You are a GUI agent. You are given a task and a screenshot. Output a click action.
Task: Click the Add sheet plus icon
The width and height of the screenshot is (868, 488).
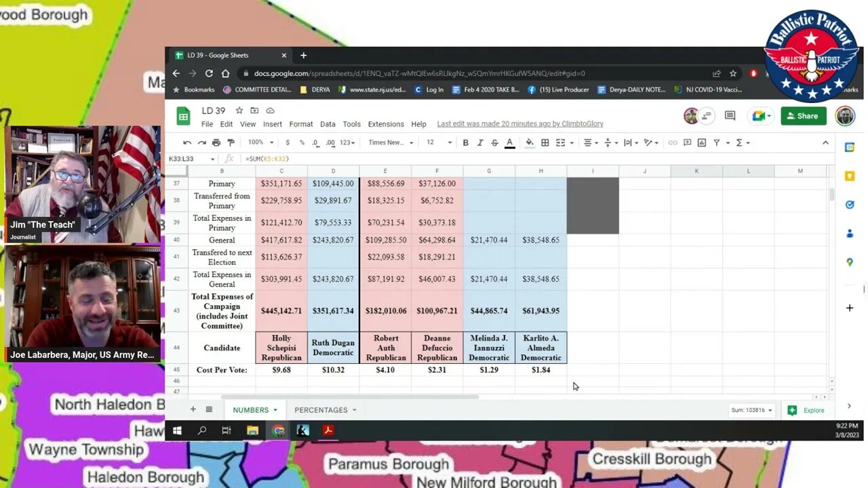193,409
